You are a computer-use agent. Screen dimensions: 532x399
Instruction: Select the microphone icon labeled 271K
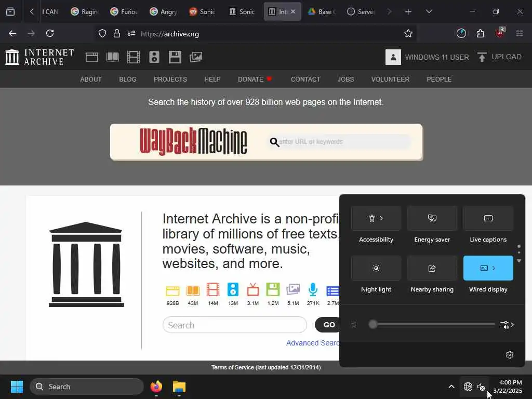tap(313, 290)
